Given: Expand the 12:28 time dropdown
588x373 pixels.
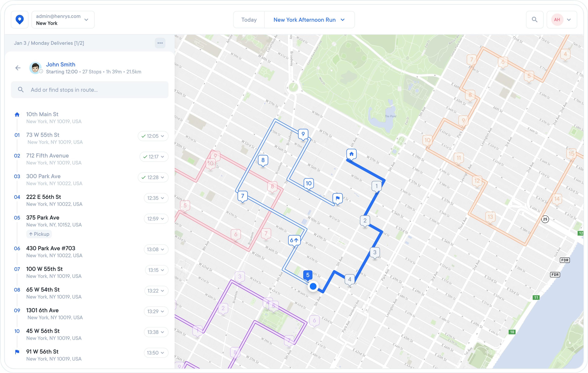Looking at the screenshot, I should pos(153,177).
